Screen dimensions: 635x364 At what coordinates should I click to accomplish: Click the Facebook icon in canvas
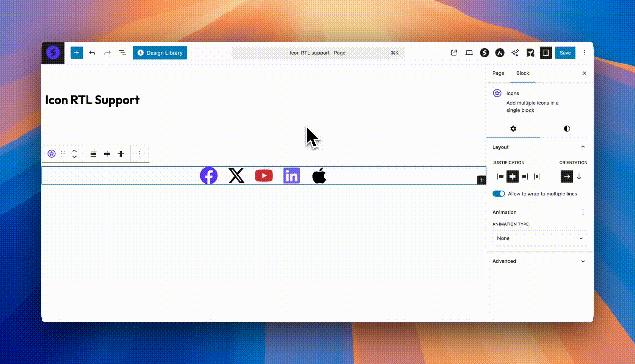[x=209, y=176]
